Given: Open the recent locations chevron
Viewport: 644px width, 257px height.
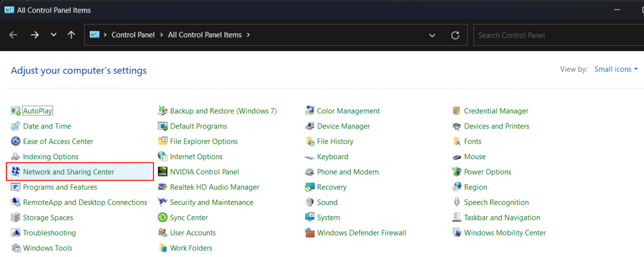Looking at the screenshot, I should point(53,35).
